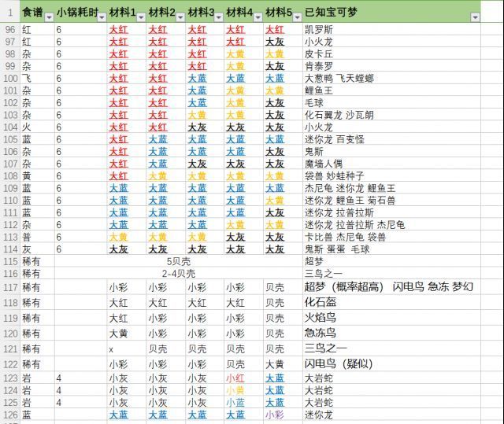
Task: Select the 化石翼龙 沙瓦朗 cell
Action: point(391,115)
